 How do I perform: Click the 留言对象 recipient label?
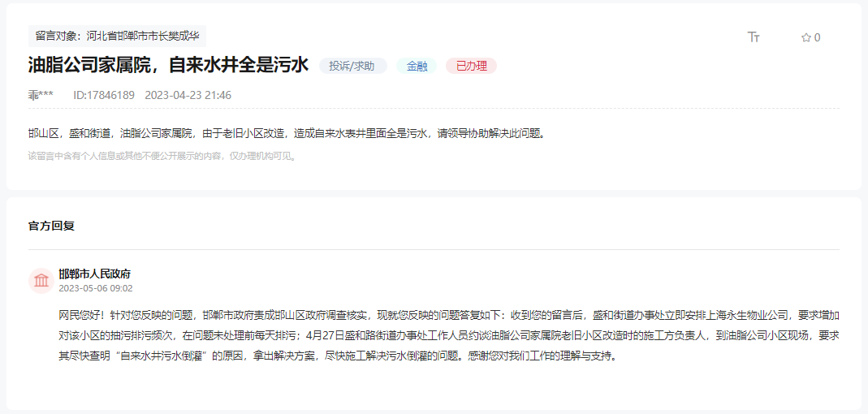coord(118,37)
